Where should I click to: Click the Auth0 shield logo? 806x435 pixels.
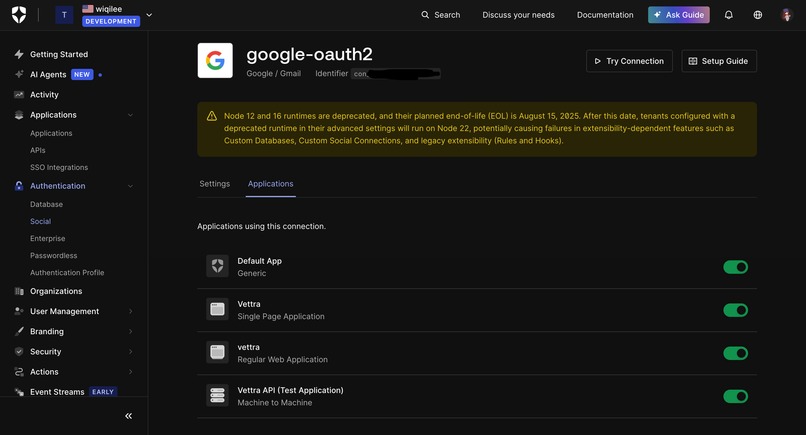coord(19,15)
